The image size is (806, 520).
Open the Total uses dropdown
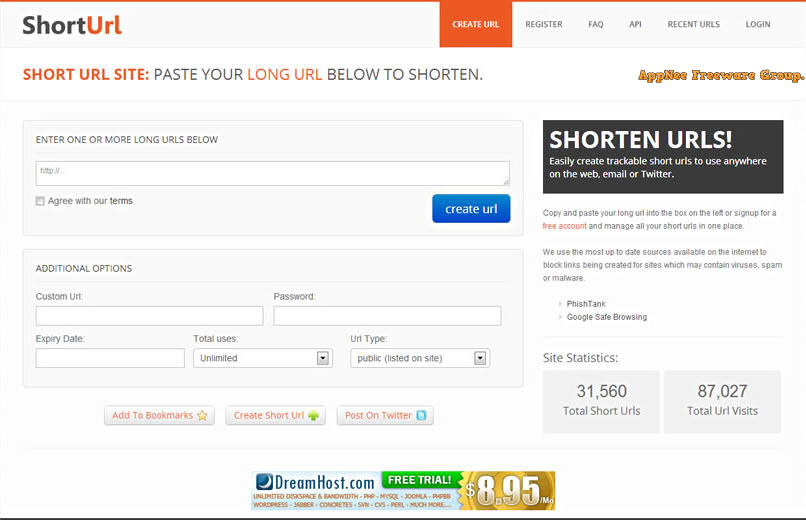tap(263, 358)
